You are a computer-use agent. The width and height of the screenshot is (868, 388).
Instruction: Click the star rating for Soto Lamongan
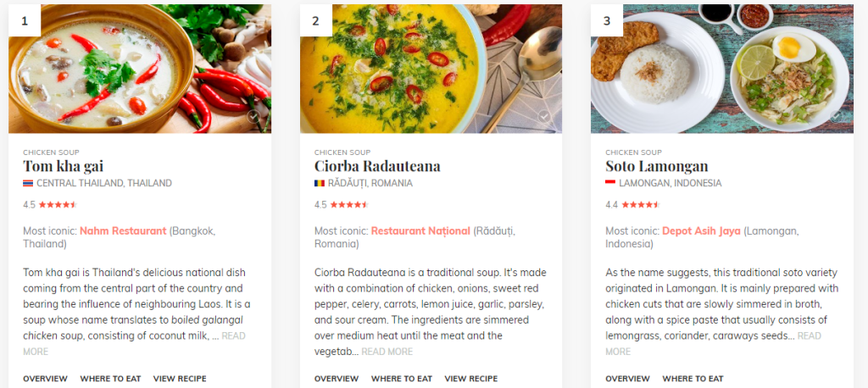(x=640, y=204)
